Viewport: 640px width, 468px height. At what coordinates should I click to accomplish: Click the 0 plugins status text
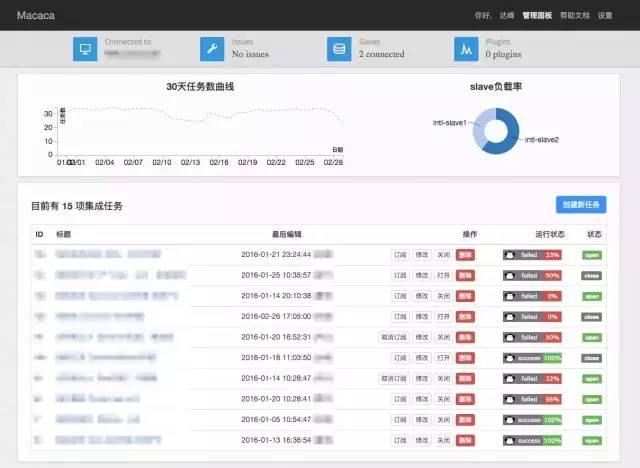(x=503, y=54)
